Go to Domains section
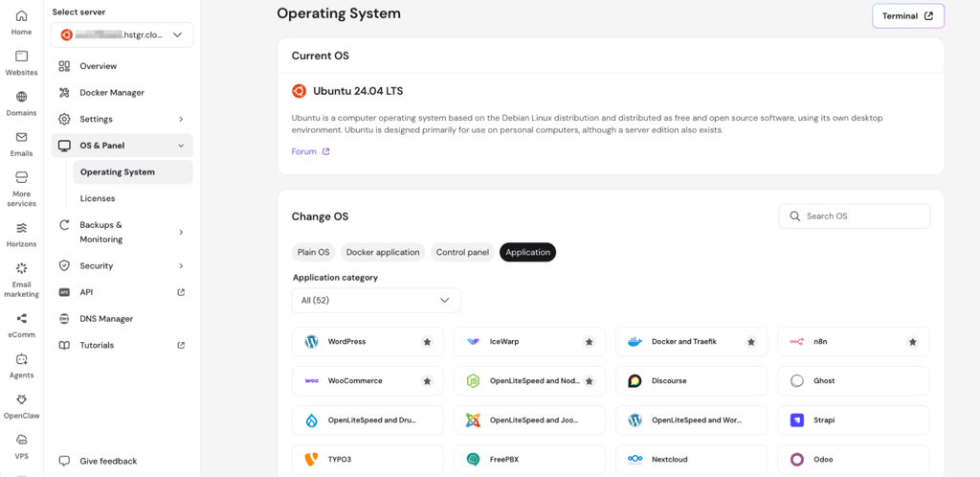 [21, 103]
